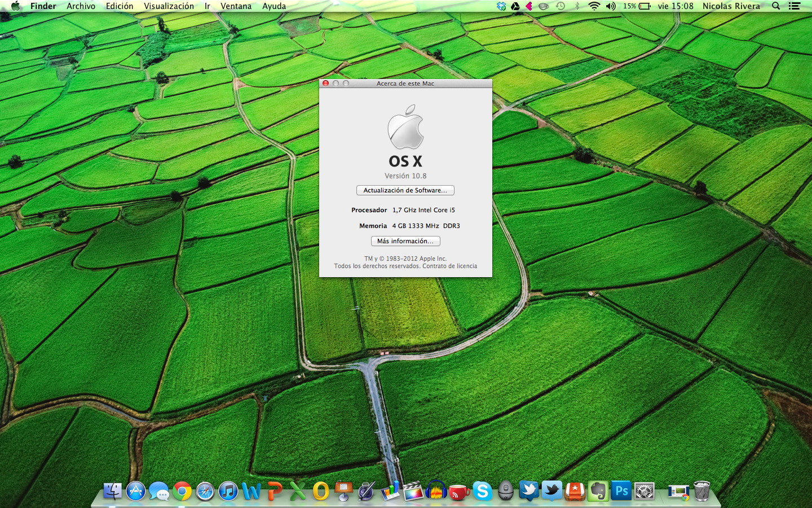Launch iTunes from the dock

pyautogui.click(x=228, y=491)
